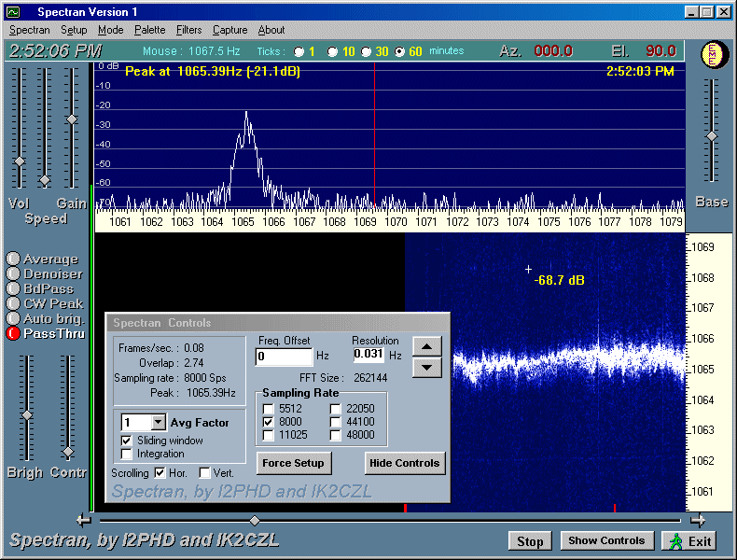Check the 22050 sampling rate box
Image resolution: width=737 pixels, height=560 pixels.
coord(336,409)
